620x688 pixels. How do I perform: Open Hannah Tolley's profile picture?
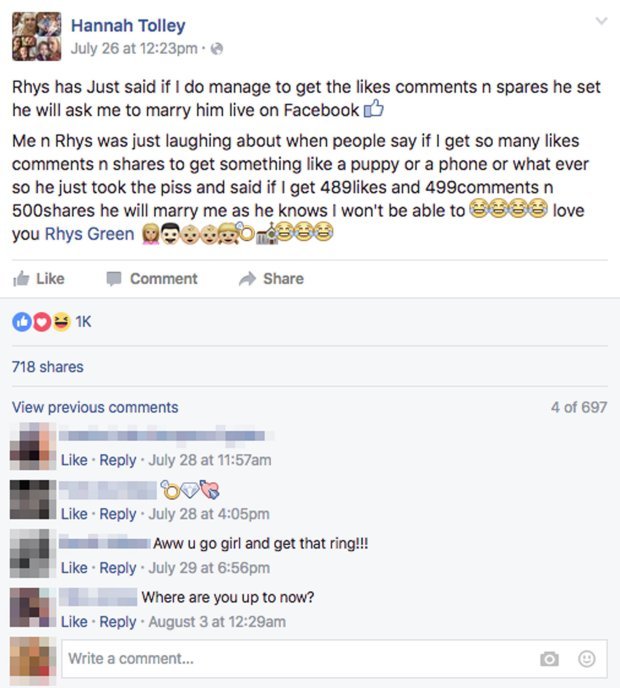(x=36, y=36)
